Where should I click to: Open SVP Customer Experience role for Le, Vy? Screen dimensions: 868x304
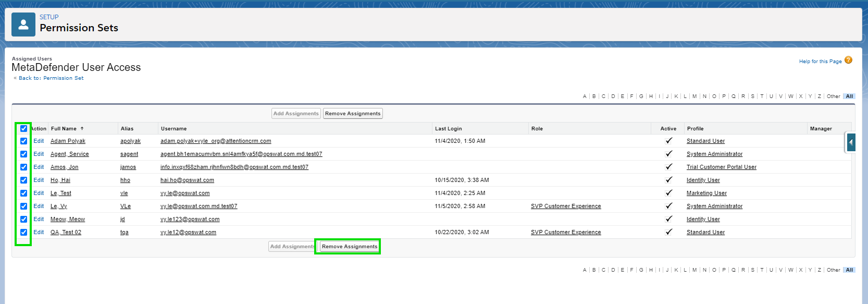pos(566,206)
